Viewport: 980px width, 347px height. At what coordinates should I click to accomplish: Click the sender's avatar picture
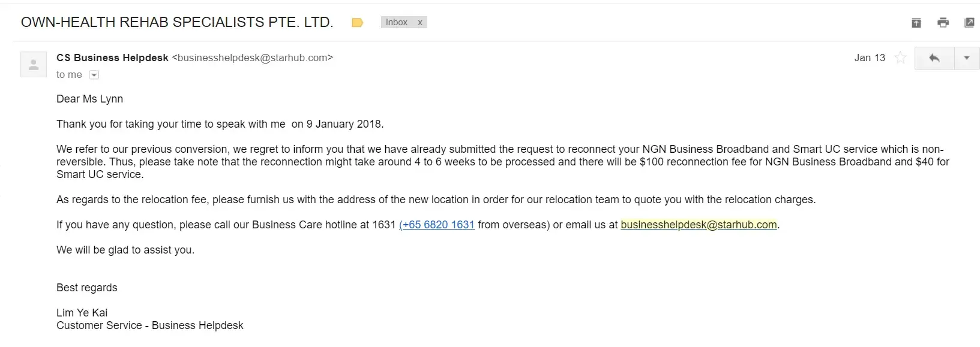click(x=34, y=65)
